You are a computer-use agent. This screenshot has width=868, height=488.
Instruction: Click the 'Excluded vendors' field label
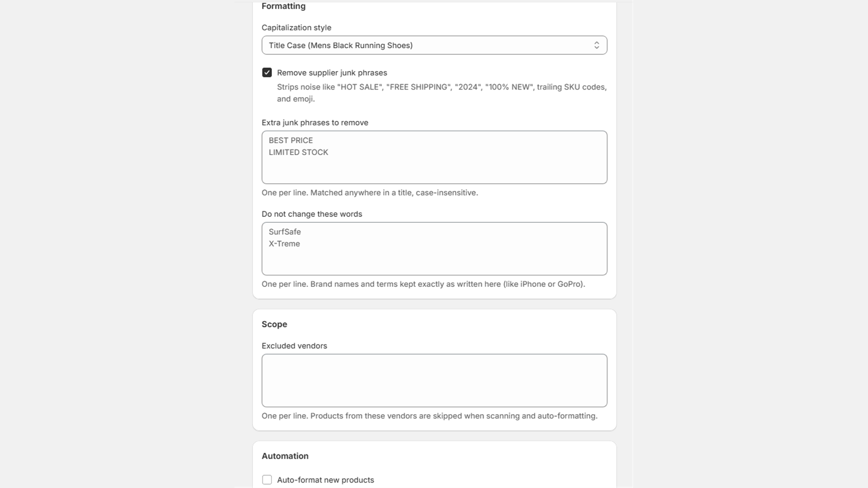[x=294, y=346]
